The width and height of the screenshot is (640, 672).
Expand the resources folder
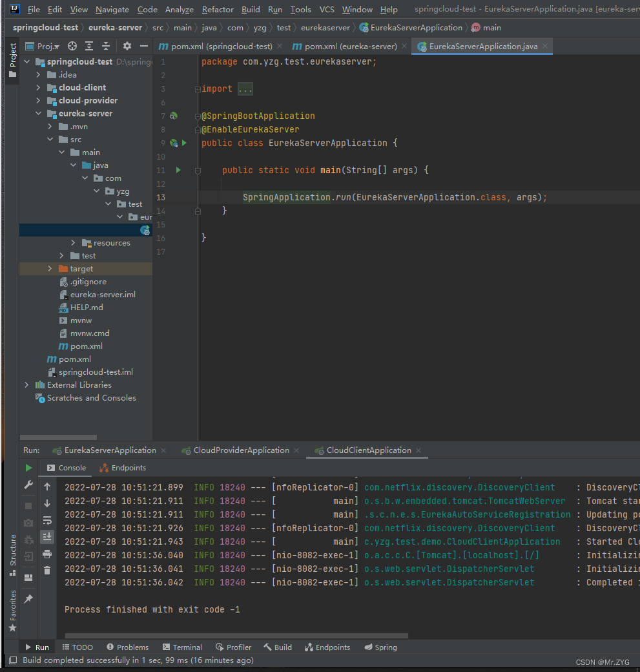73,242
